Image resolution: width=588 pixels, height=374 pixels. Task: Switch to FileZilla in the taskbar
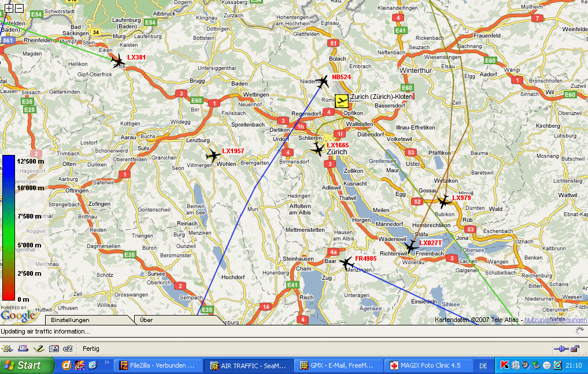tap(159, 365)
